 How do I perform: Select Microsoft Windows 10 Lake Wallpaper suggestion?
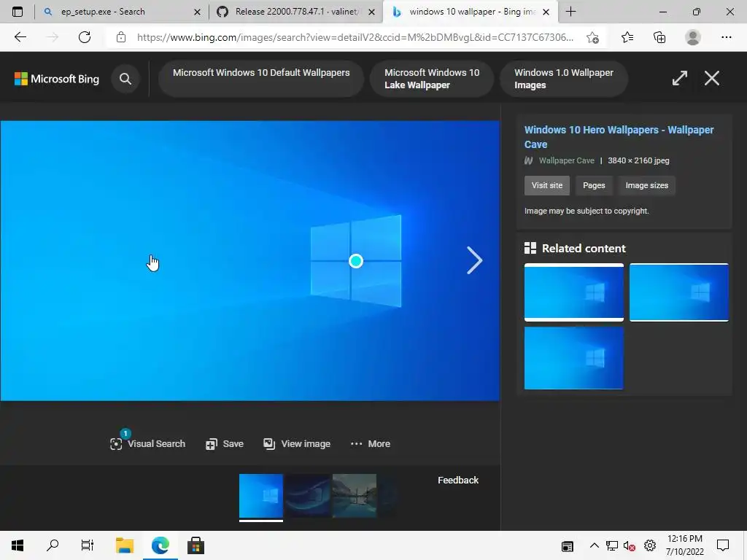(432, 79)
